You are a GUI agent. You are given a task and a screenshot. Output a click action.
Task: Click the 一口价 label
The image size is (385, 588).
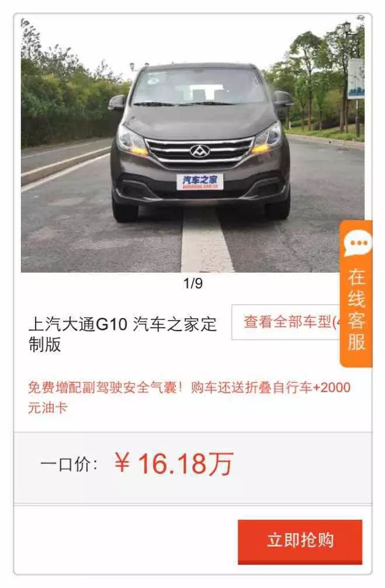click(x=69, y=465)
